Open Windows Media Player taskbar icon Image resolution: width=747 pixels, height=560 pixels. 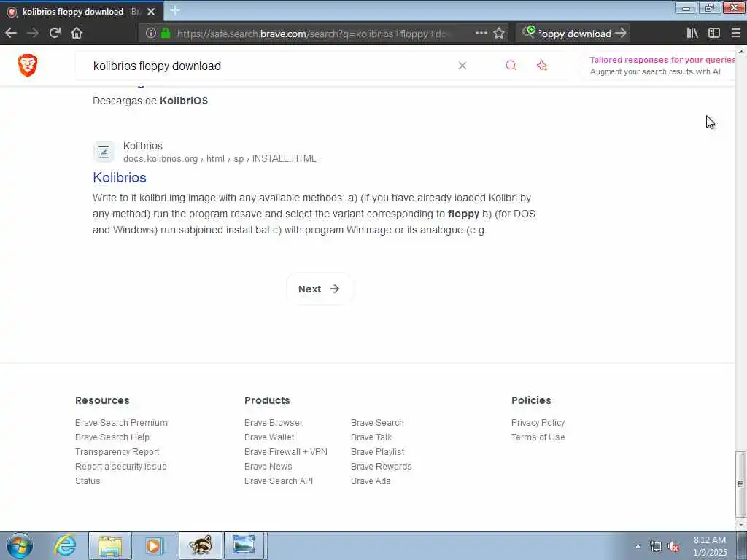click(154, 545)
